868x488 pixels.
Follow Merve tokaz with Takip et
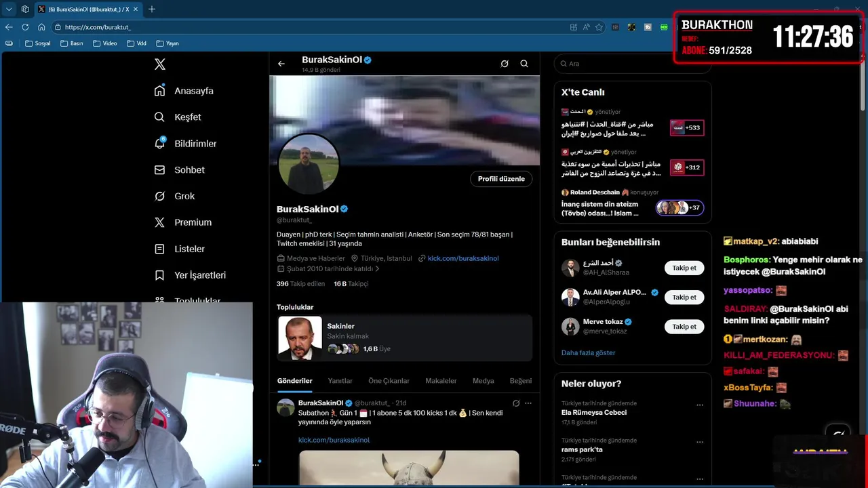684,327
